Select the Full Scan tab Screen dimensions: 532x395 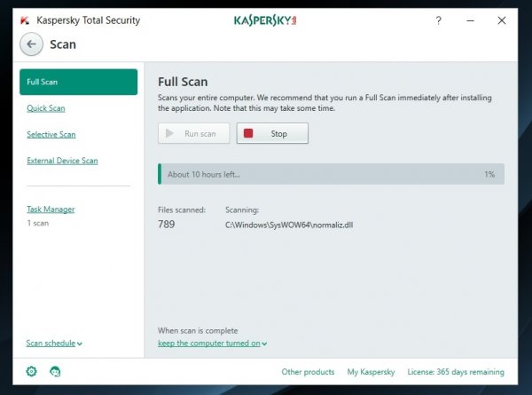tap(78, 82)
